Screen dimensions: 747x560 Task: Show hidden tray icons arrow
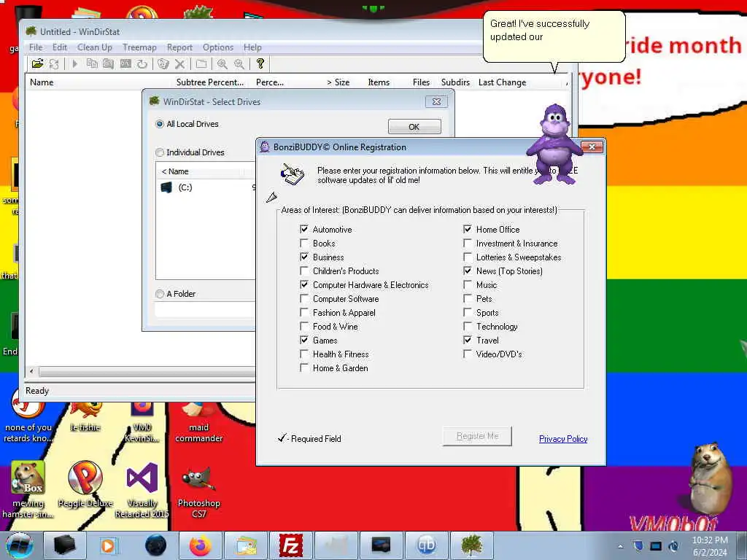[x=620, y=546]
